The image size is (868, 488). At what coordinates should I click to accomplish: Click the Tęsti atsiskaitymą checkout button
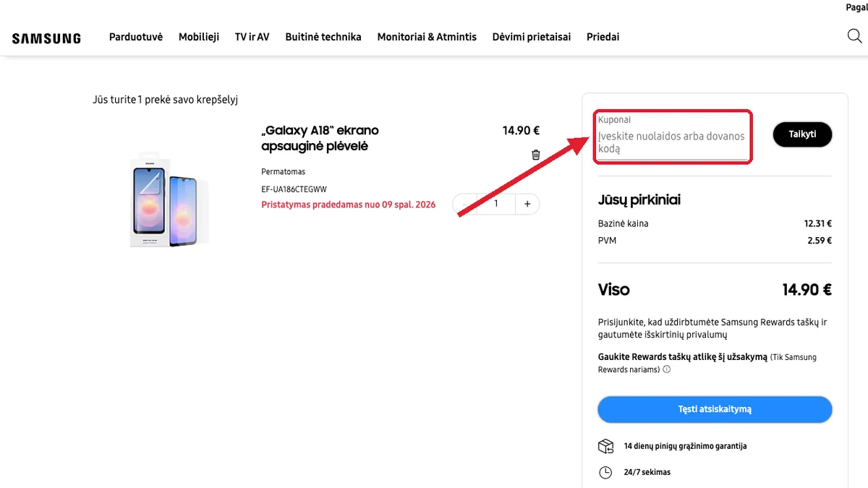click(715, 409)
